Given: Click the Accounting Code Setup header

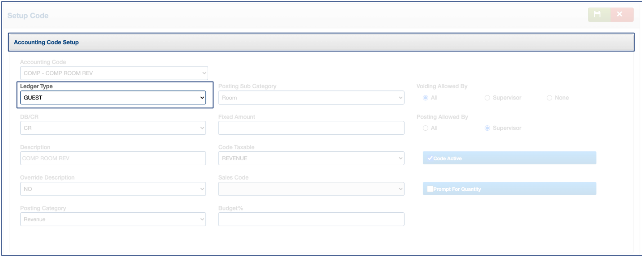Looking at the screenshot, I should pos(321,43).
